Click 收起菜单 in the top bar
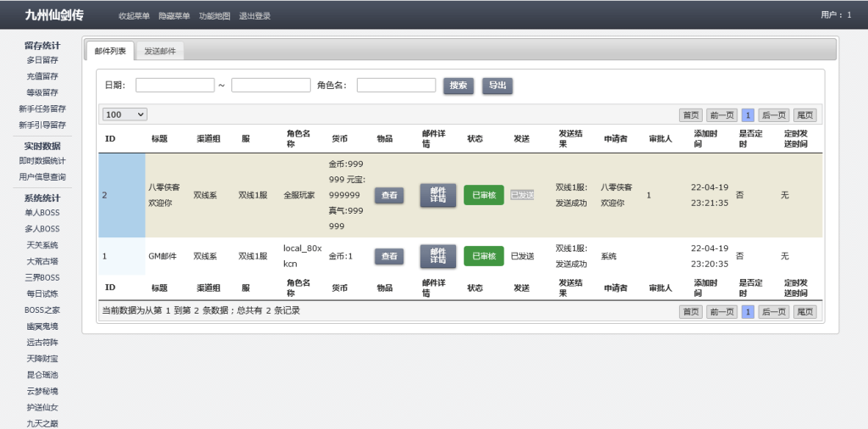The width and height of the screenshot is (868, 429). point(134,16)
